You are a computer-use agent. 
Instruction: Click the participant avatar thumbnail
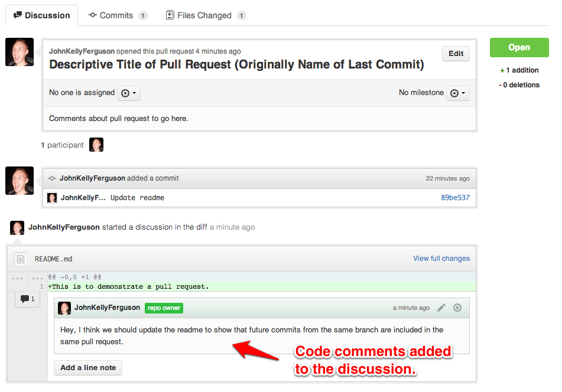[x=96, y=145]
